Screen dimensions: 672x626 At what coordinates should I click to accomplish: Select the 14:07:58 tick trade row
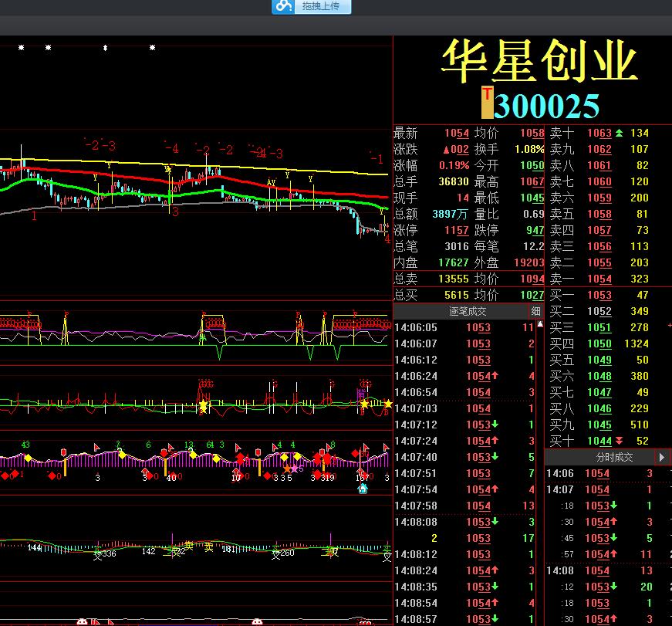pos(464,506)
